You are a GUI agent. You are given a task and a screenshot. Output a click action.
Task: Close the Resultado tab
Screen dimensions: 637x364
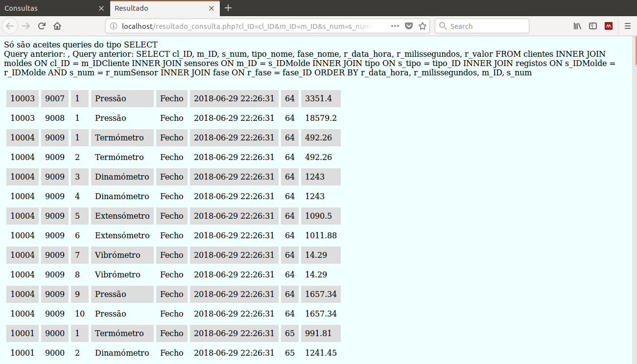point(212,8)
